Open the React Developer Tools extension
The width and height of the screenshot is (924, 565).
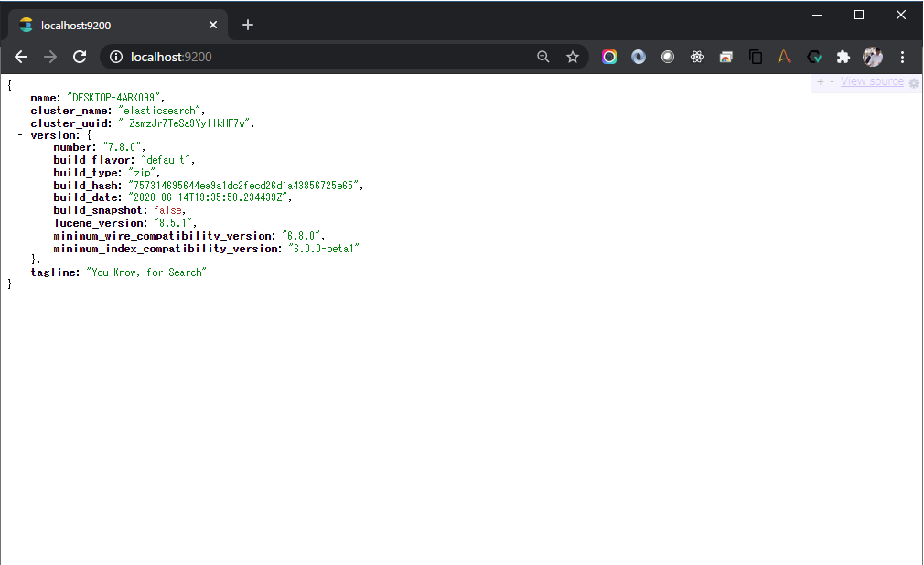click(x=697, y=57)
